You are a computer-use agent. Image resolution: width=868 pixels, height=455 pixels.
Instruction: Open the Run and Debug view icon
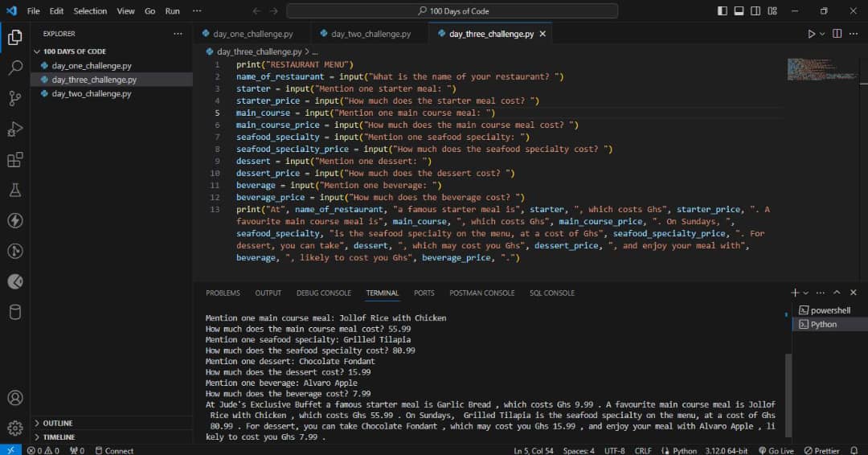pyautogui.click(x=15, y=129)
